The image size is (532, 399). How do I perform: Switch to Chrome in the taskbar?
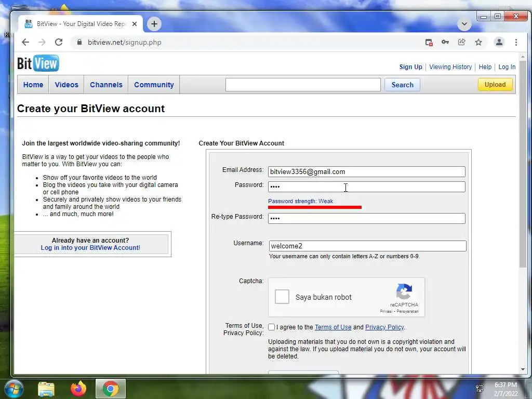click(111, 389)
